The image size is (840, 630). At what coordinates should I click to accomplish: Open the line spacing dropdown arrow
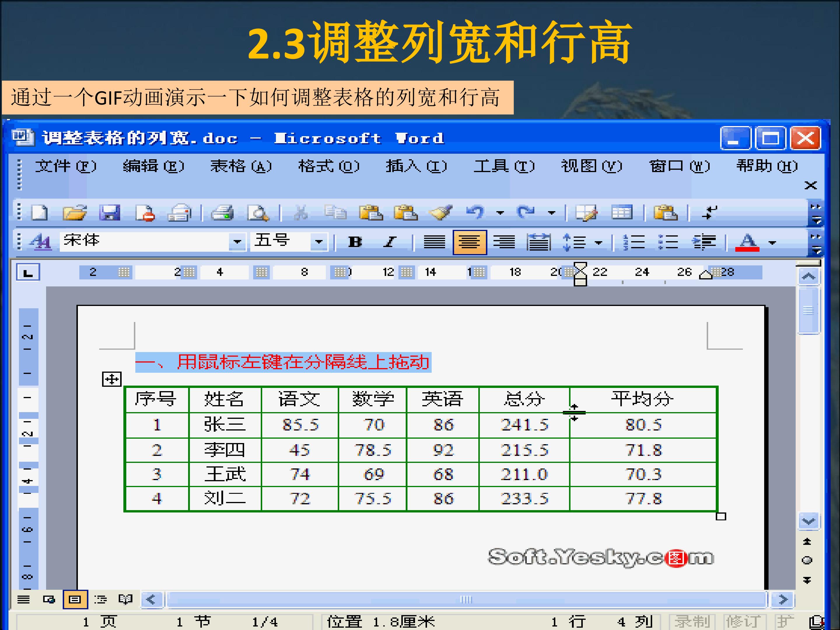point(598,243)
